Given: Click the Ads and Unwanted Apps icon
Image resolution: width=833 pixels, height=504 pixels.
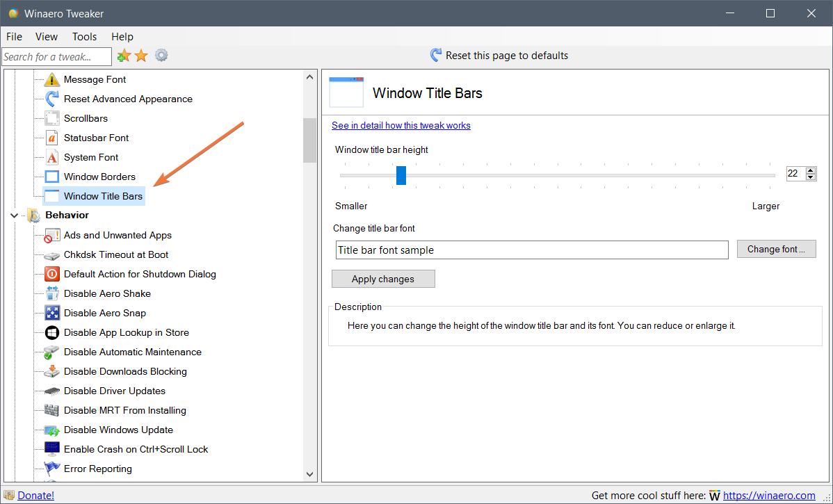Looking at the screenshot, I should 52,235.
